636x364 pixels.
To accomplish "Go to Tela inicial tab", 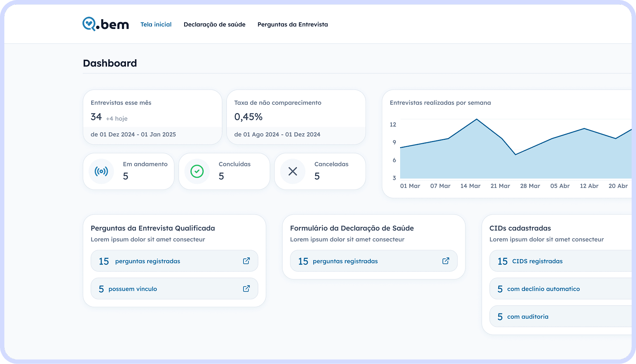I will click(x=156, y=25).
